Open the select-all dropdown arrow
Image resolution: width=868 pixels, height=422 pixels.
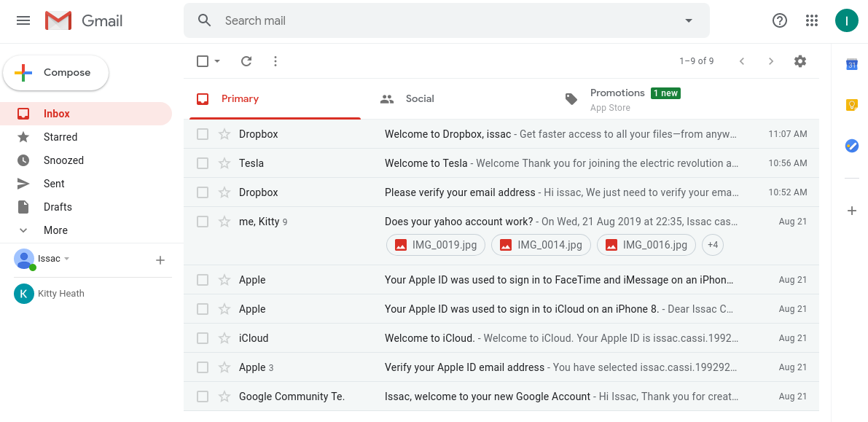tap(217, 61)
